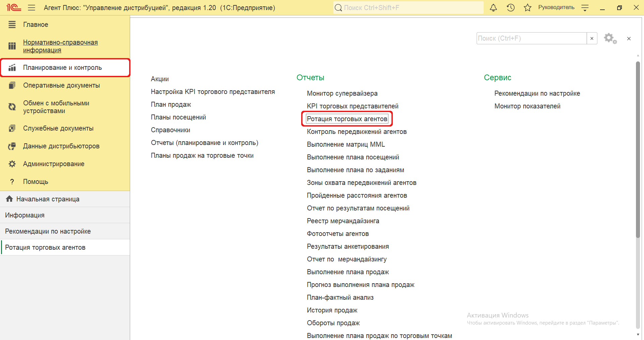Screen dimensions: 644x340
Task: Open Планы продаж на торговые точки
Action: click(x=202, y=155)
